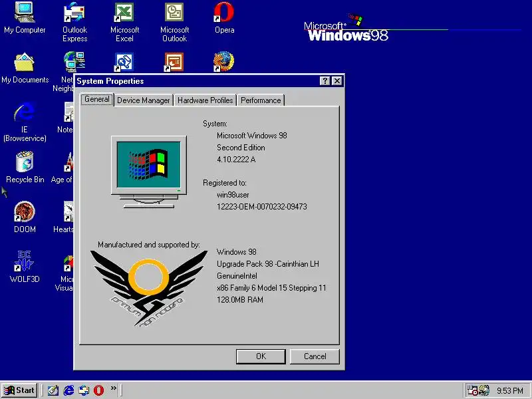
Task: Click the globe network tray icon
Action: tap(484, 390)
